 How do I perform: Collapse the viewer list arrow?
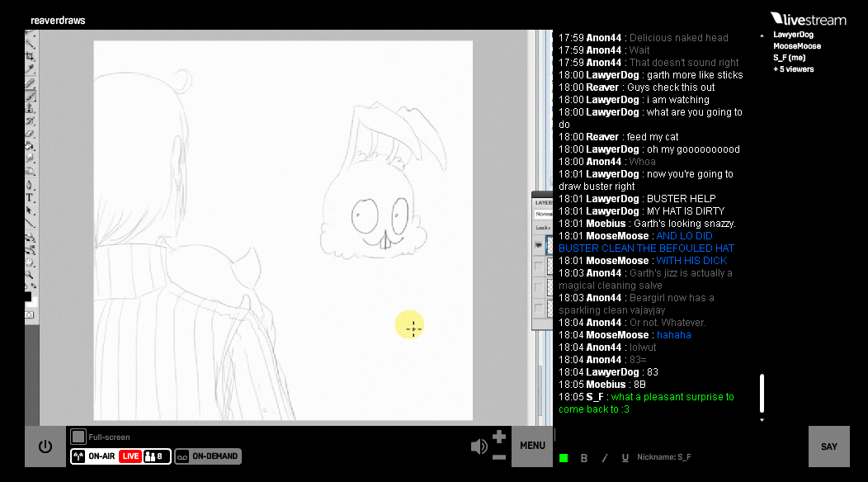pyautogui.click(x=762, y=35)
